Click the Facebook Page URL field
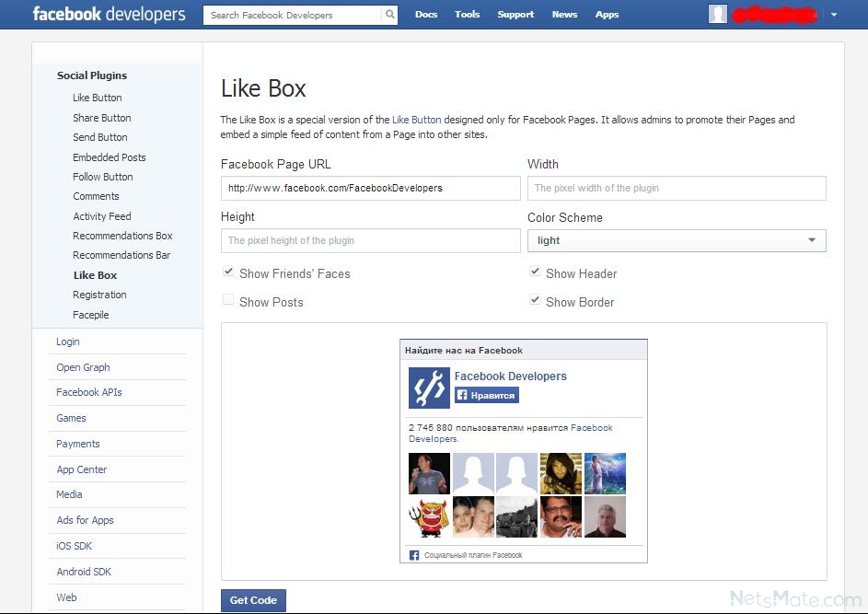868x614 pixels. [x=370, y=188]
